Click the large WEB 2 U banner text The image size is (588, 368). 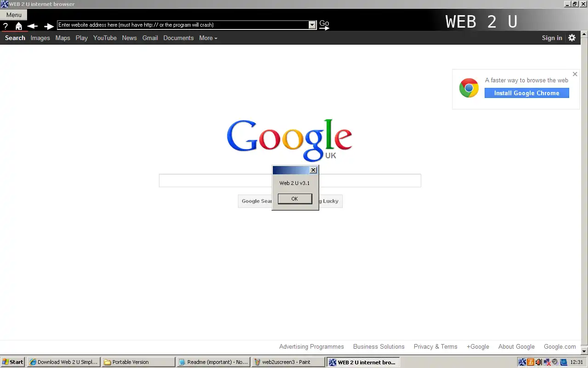481,22
